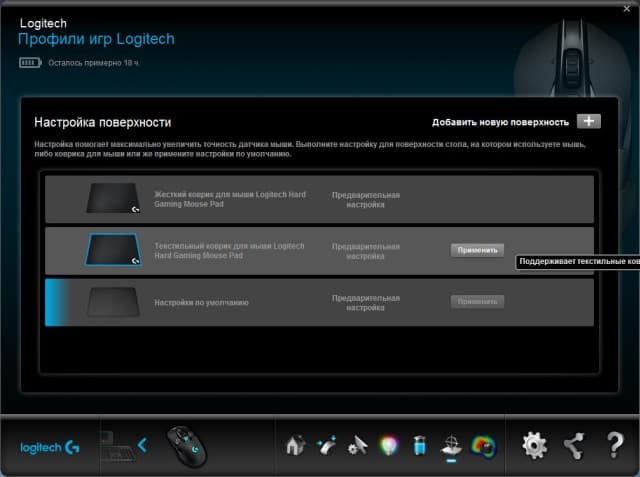This screenshot has width=640, height=477.
Task: Open the input analysis heatmap icon
Action: tap(483, 446)
